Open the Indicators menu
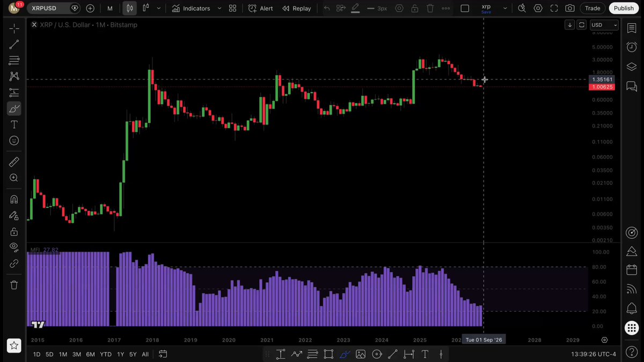The height and width of the screenshot is (362, 644). (x=191, y=9)
